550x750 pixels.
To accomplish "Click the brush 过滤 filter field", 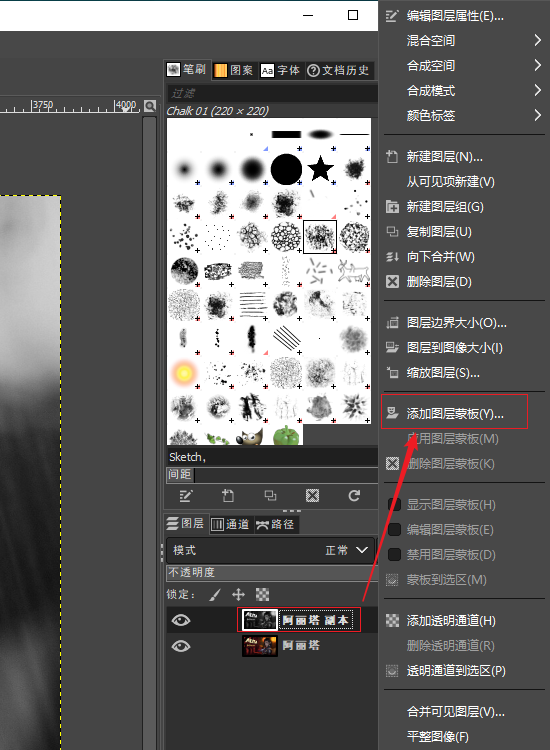I will pos(272,93).
